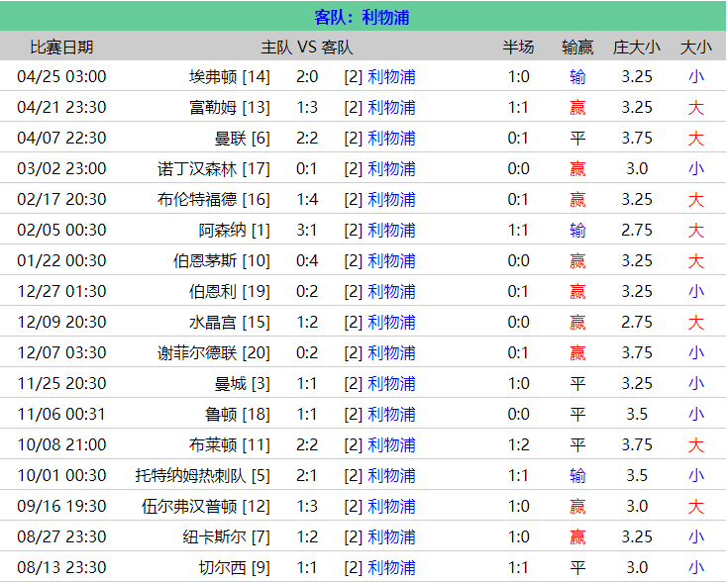Click the 比赛日期 column header
This screenshot has width=728, height=582.
click(61, 47)
